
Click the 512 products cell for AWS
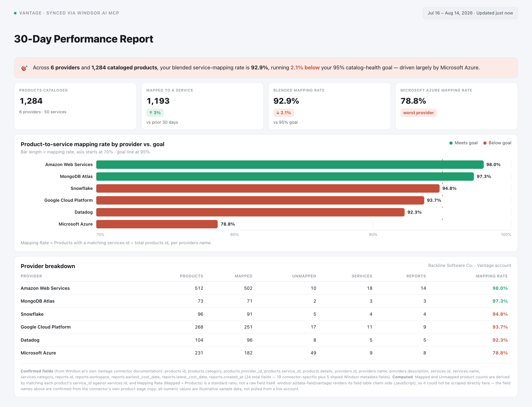[x=199, y=288]
